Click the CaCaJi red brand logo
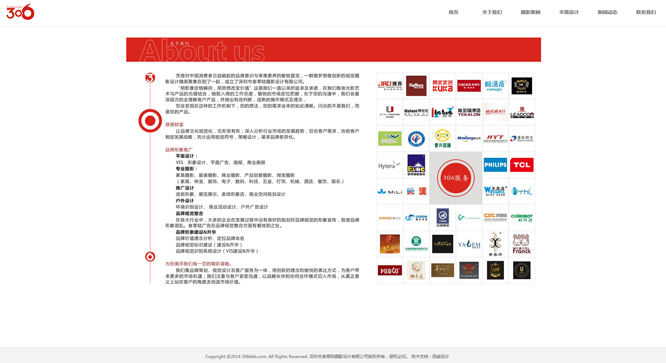Viewport: 666px width, 363px height. [469, 86]
